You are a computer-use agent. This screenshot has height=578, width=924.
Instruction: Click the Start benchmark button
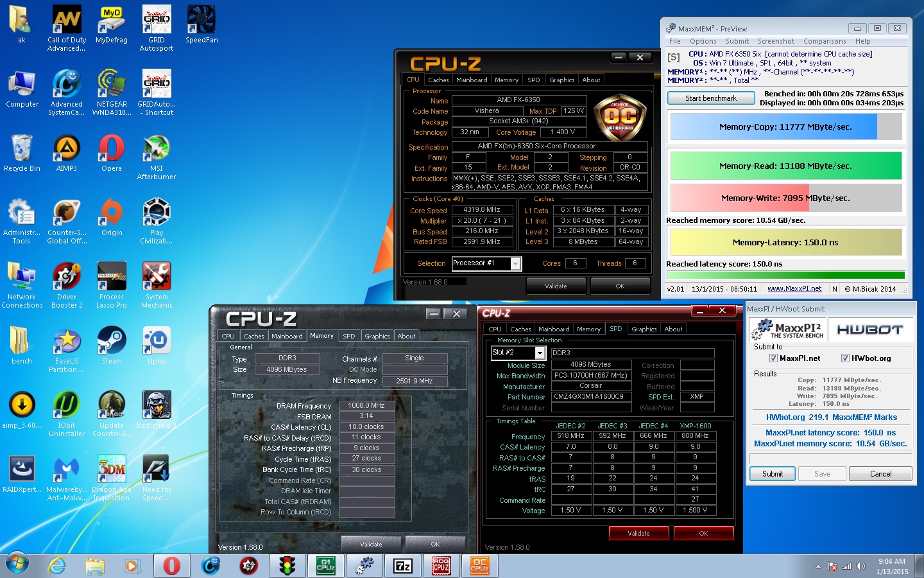point(711,98)
